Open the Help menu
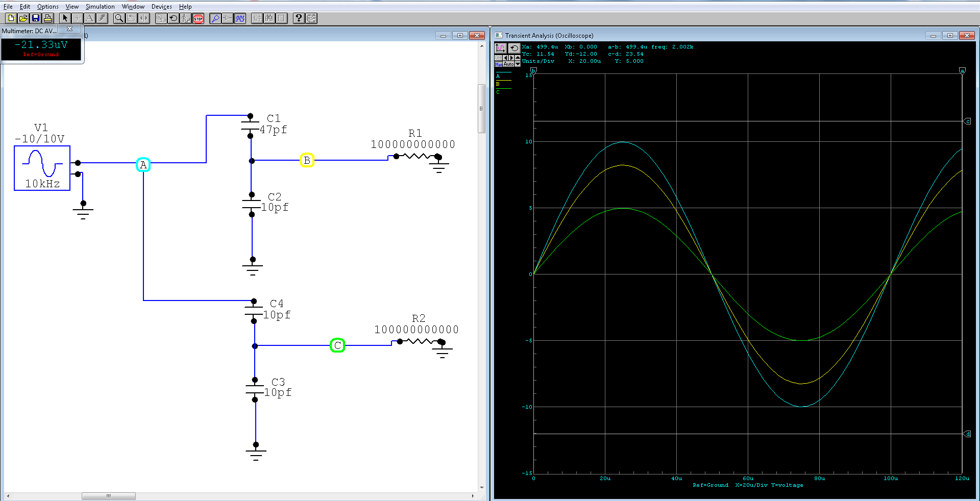 click(185, 7)
